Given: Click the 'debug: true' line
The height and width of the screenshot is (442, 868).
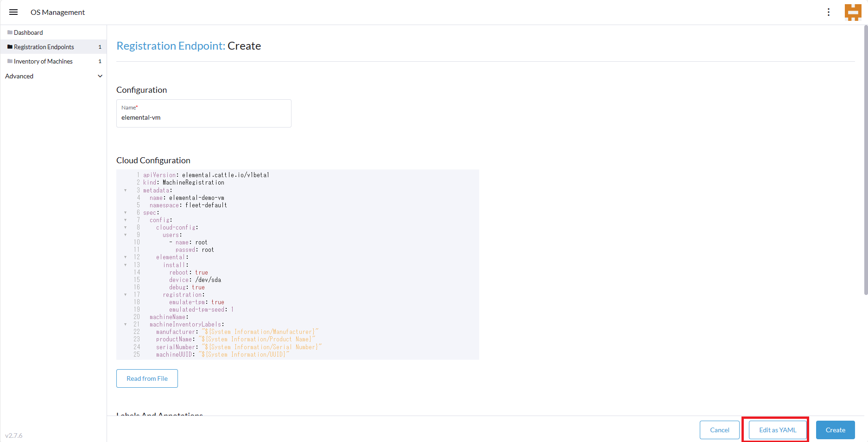Looking at the screenshot, I should click(187, 287).
